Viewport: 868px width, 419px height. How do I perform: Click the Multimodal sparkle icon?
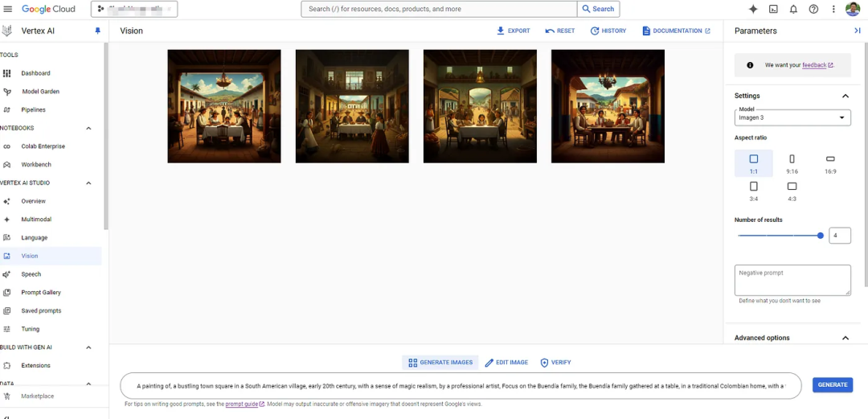(6, 220)
